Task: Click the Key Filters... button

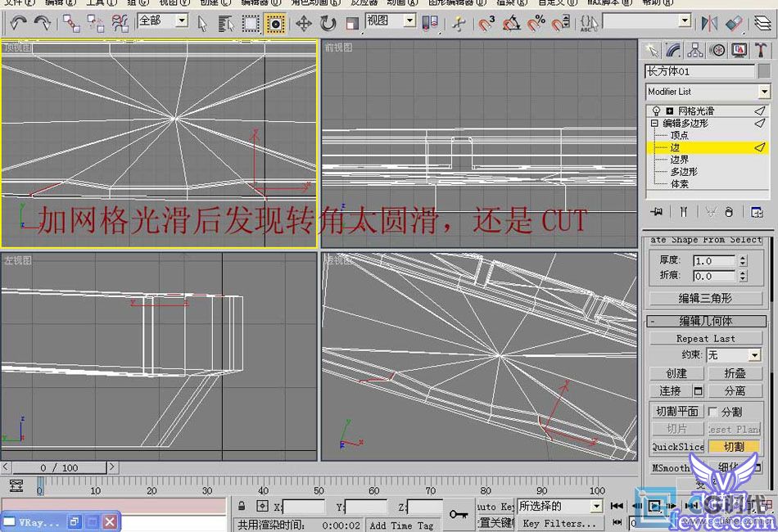Action: [559, 524]
